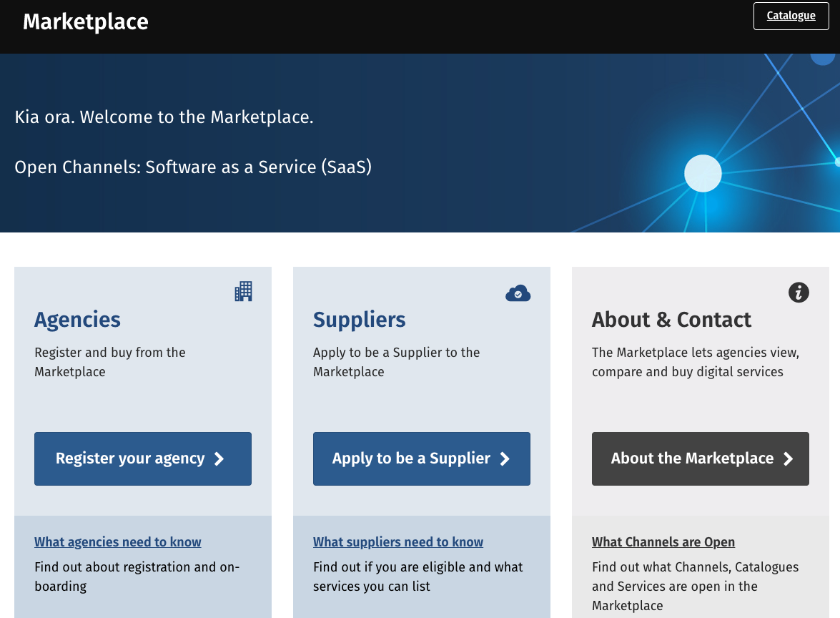Image resolution: width=840 pixels, height=618 pixels.
Task: Click the About & Contact info icon
Action: click(x=799, y=293)
